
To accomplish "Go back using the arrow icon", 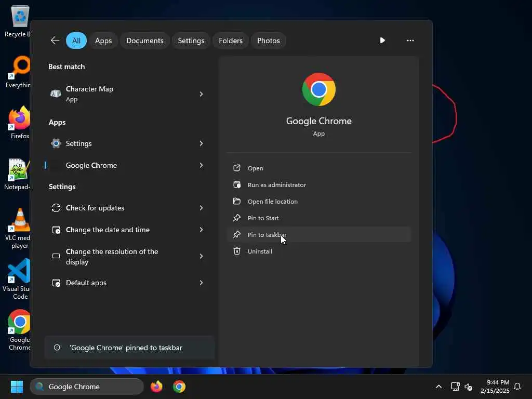I will 55,41.
